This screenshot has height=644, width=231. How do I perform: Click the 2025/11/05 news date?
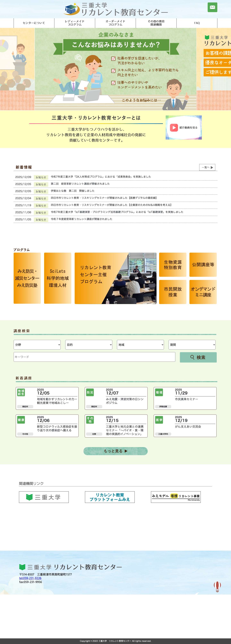(x=23, y=220)
